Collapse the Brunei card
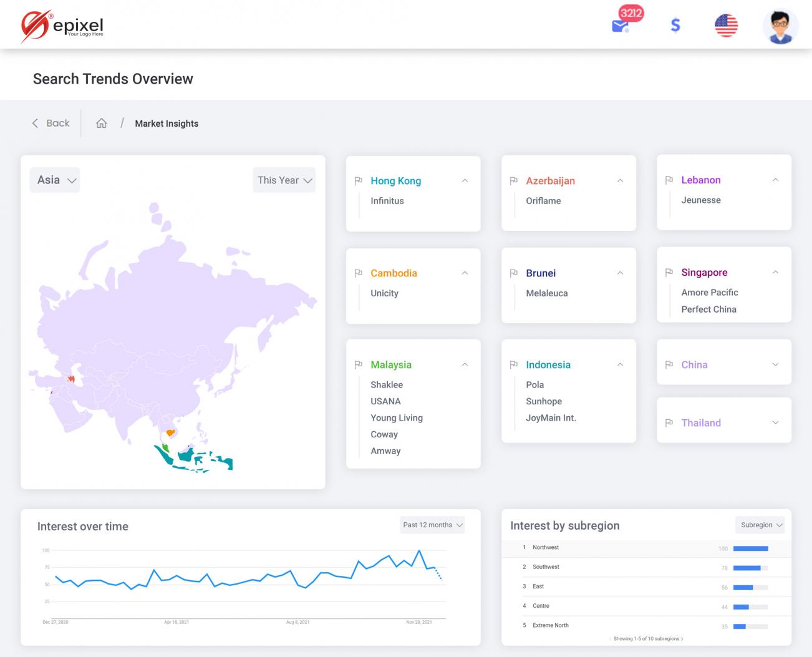Image resolution: width=812 pixels, height=657 pixels. pyautogui.click(x=620, y=273)
